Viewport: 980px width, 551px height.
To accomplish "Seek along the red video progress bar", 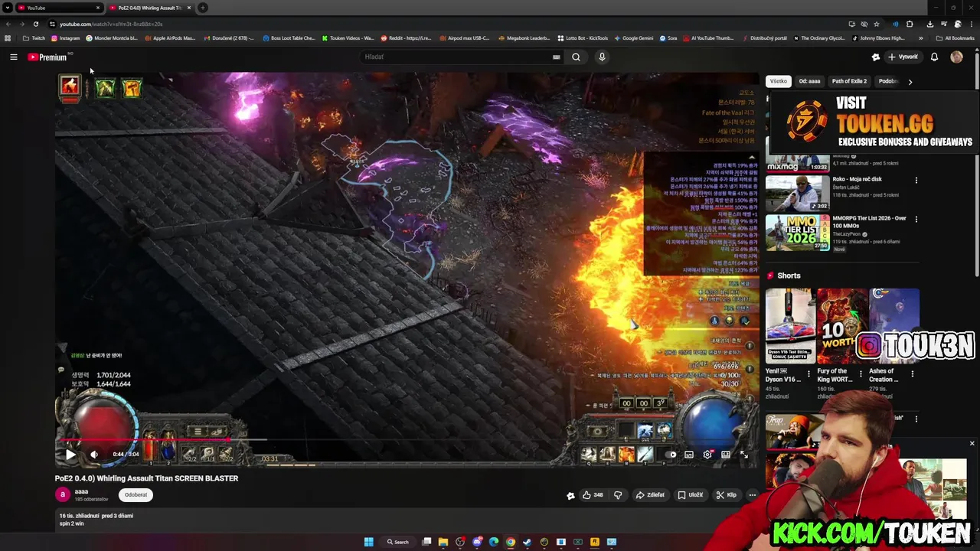I will [x=407, y=440].
